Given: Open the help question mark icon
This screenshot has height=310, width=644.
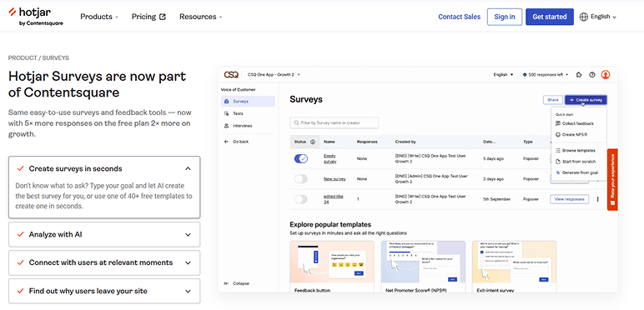Looking at the screenshot, I should [591, 75].
